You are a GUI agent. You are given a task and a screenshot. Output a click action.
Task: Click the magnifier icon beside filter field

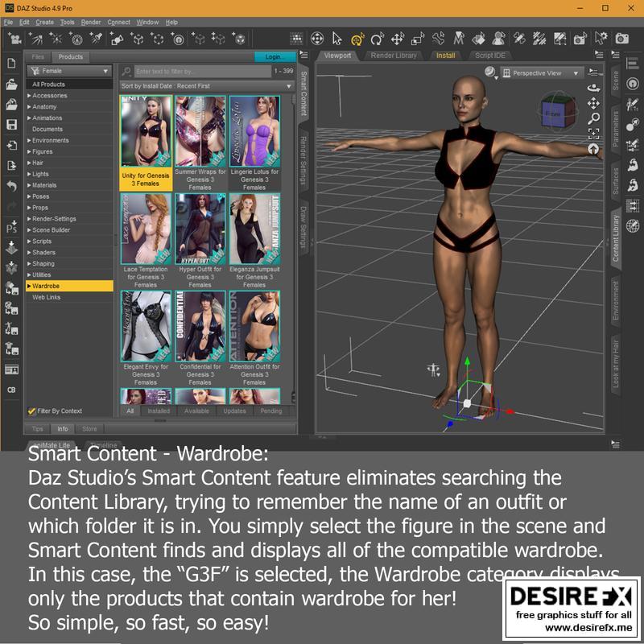126,72
